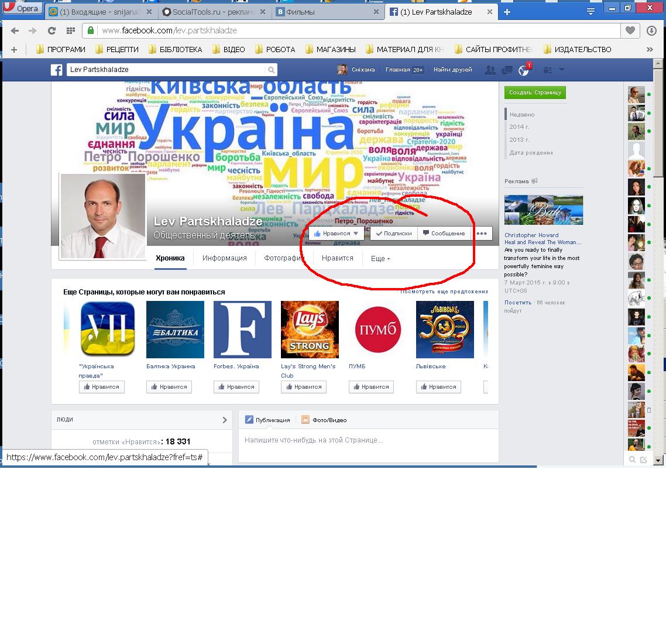This screenshot has width=666, height=644.
Task: Open the МАГАЗИНЫ bookmarks folder
Action: [x=331, y=50]
